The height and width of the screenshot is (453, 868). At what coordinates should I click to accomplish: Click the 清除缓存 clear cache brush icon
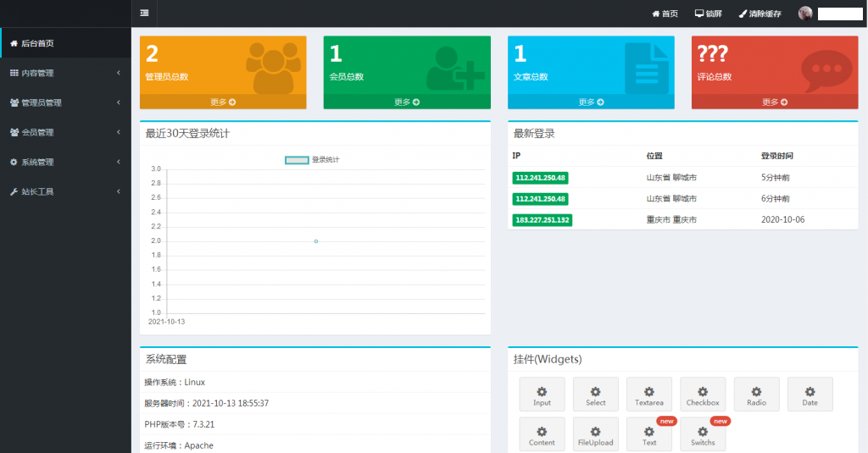click(743, 14)
